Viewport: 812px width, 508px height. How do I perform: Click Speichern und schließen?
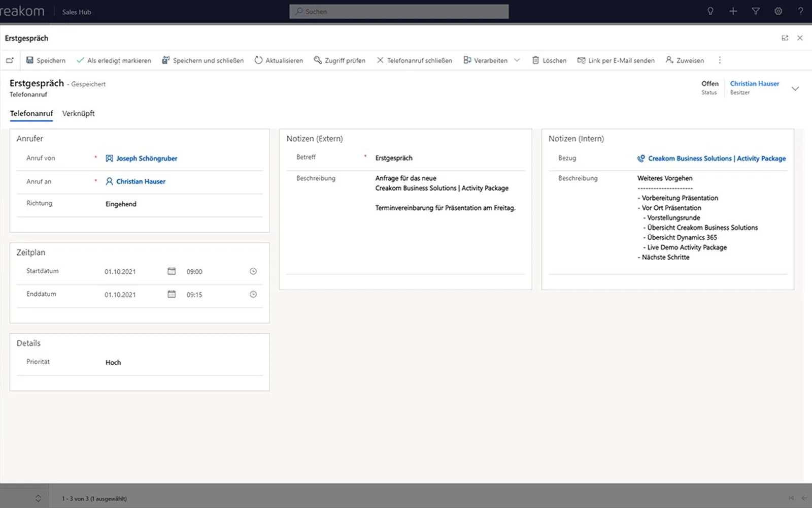pos(202,60)
